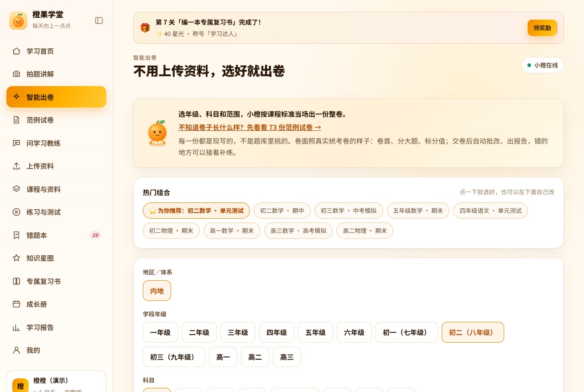
Task: Open 学习首页 in the sidebar
Action: point(56,51)
